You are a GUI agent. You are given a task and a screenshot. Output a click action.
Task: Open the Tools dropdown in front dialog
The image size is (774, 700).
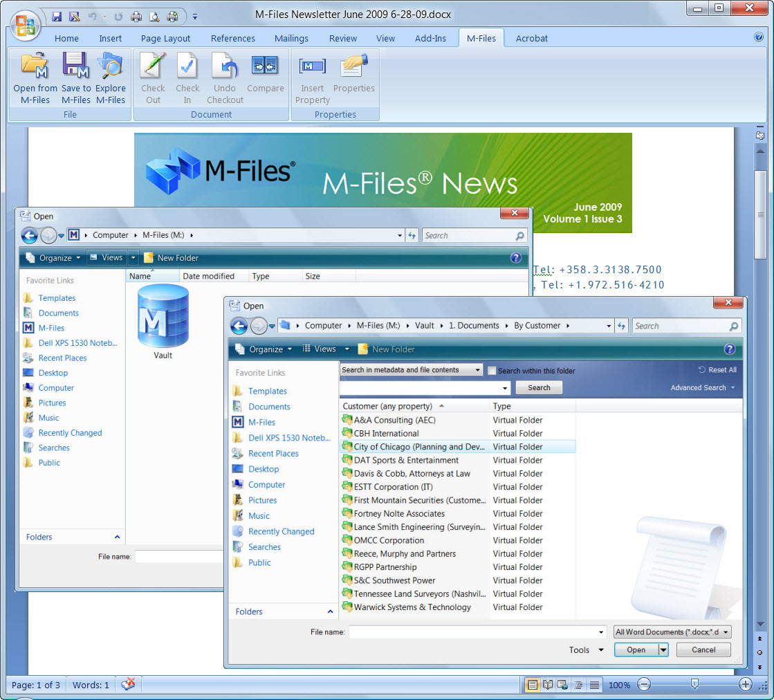click(x=587, y=650)
